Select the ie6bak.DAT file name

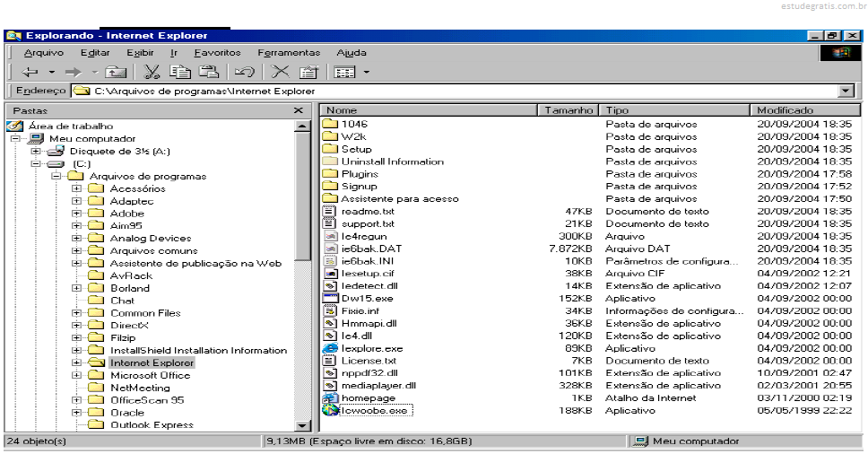point(371,249)
